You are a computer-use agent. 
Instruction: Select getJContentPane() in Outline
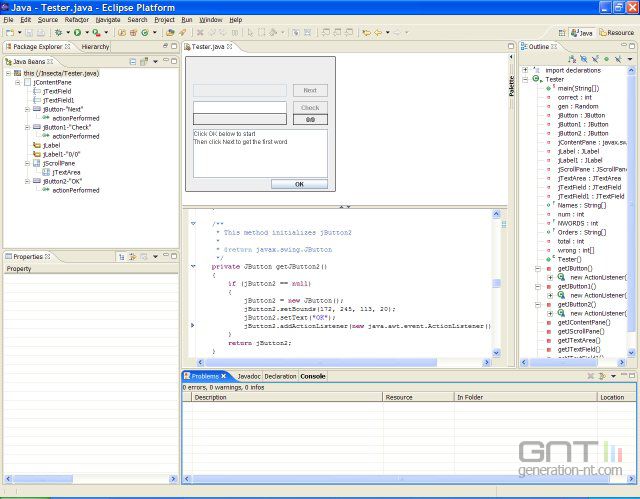pos(584,322)
